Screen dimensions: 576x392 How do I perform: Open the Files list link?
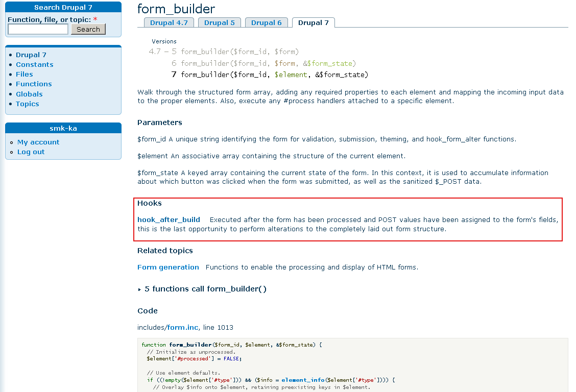[24, 74]
